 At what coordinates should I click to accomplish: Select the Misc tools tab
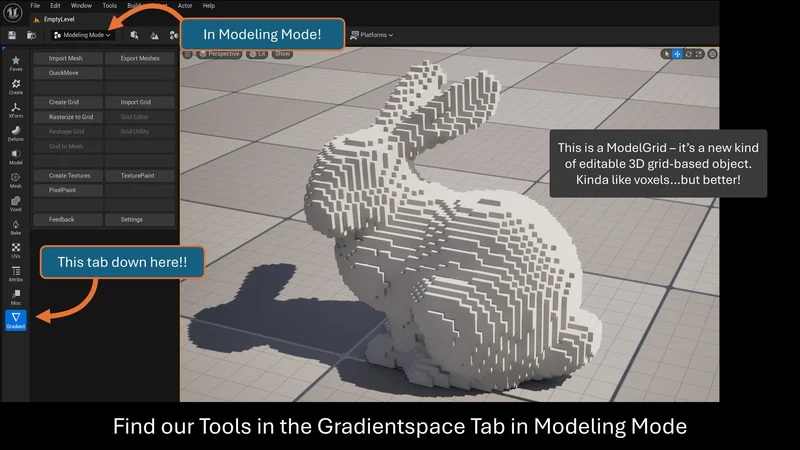(x=16, y=297)
